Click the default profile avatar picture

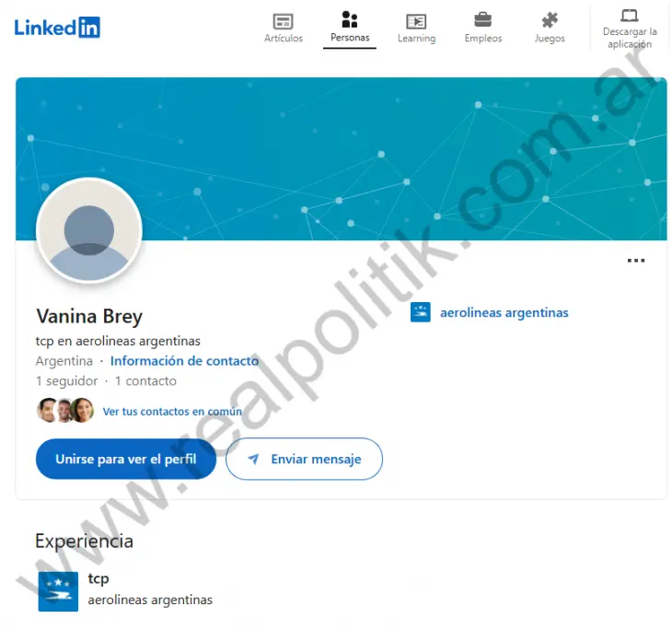(x=89, y=231)
